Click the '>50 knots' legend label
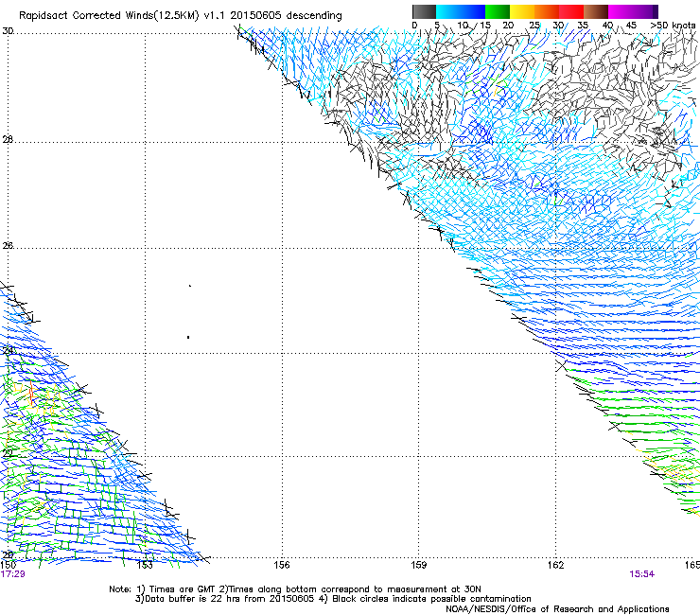This screenshot has height=615, width=700. (x=673, y=26)
